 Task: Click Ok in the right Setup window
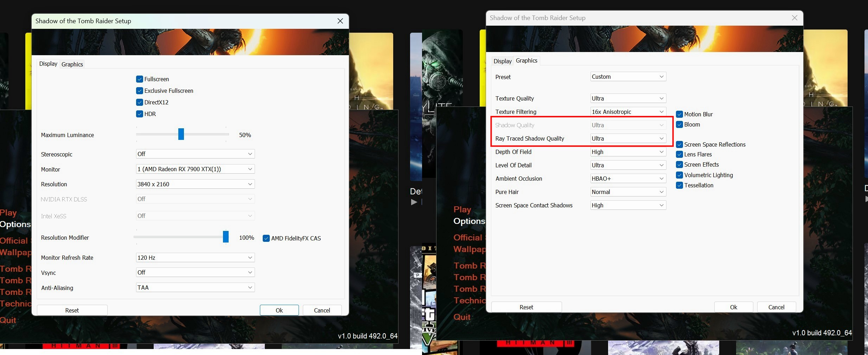(x=734, y=307)
